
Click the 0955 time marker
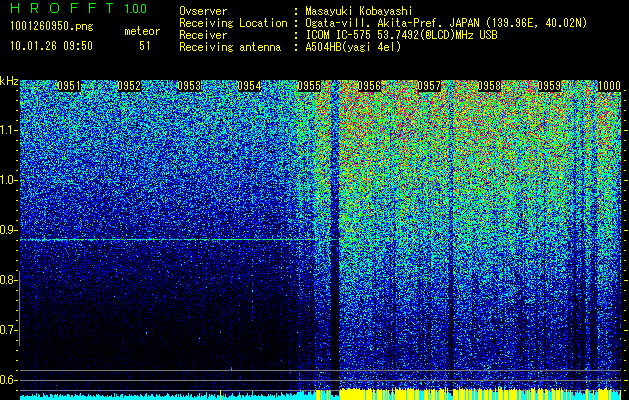tap(309, 86)
